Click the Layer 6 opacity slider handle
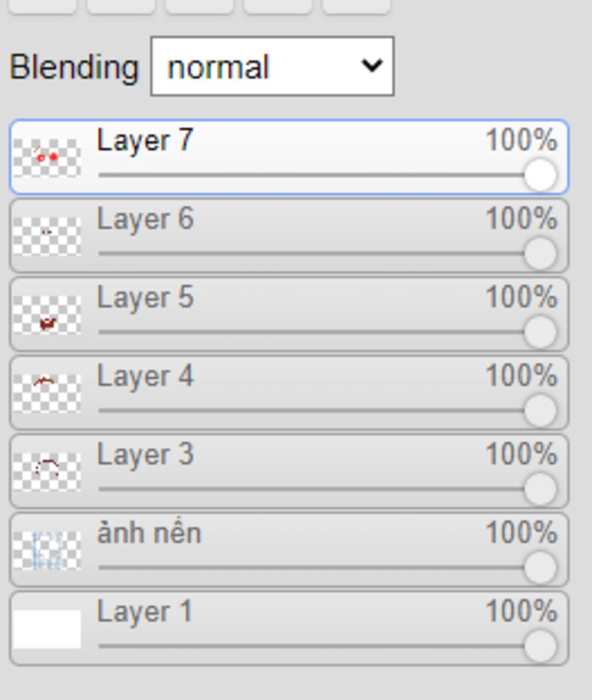The height and width of the screenshot is (700, 592). (540, 253)
